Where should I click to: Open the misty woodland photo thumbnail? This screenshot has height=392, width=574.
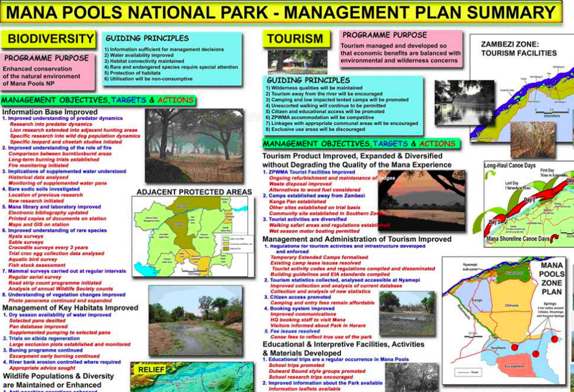point(194,146)
